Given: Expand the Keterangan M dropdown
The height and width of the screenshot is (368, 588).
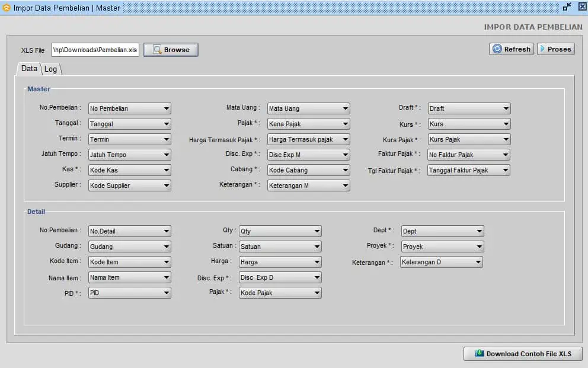Looking at the screenshot, I should click(309, 185).
